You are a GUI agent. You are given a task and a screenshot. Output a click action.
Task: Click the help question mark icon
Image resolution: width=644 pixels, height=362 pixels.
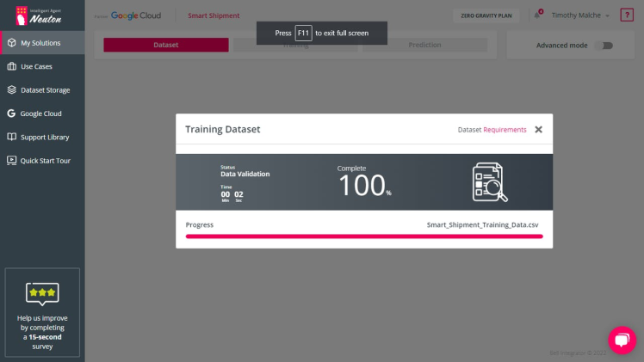tap(627, 15)
